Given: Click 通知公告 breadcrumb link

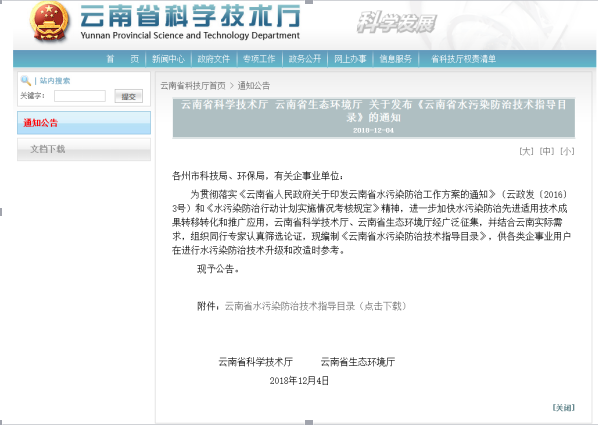Looking at the screenshot, I should 254,85.
